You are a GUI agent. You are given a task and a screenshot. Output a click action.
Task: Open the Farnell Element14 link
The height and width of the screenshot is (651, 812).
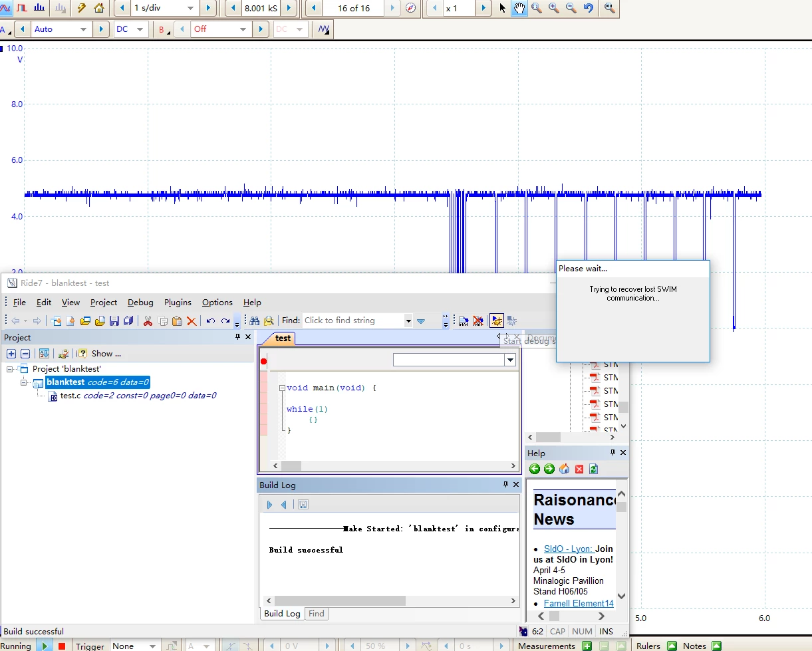coord(579,603)
